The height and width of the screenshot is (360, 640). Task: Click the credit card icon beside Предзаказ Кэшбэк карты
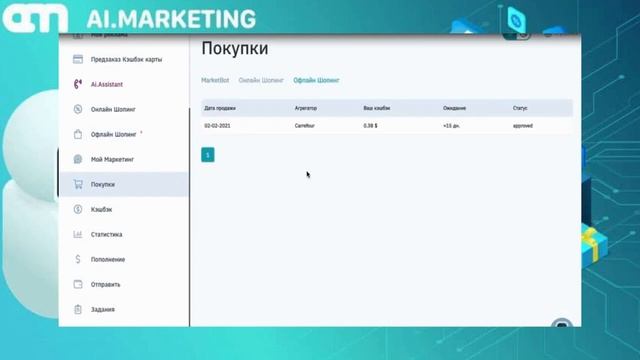click(x=78, y=59)
